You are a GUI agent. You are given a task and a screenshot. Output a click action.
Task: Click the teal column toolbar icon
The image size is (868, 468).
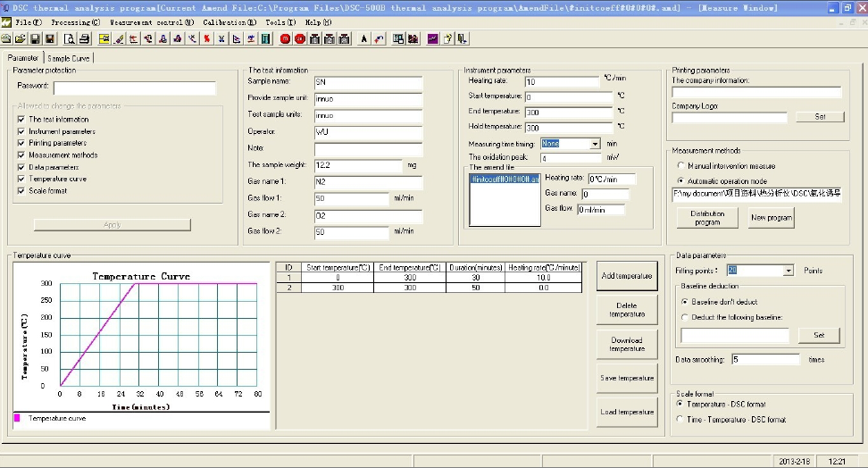[x=266, y=38]
